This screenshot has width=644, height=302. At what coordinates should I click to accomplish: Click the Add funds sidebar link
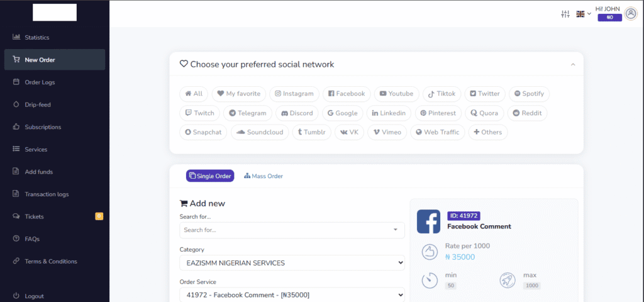pos(55,172)
